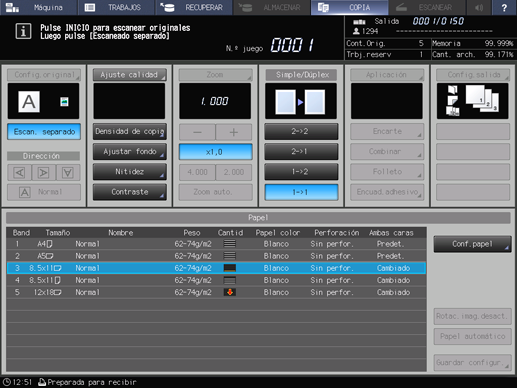
Task: Select 2->1 duplex mode
Action: pyautogui.click(x=301, y=152)
